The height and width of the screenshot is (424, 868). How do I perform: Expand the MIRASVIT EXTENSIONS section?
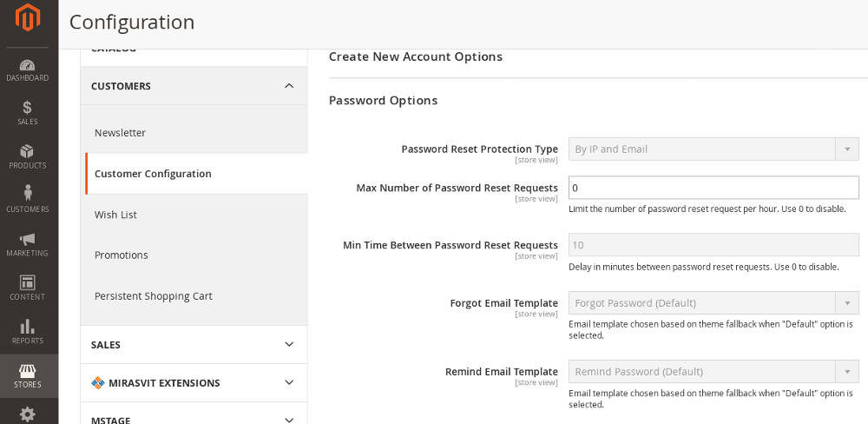194,383
